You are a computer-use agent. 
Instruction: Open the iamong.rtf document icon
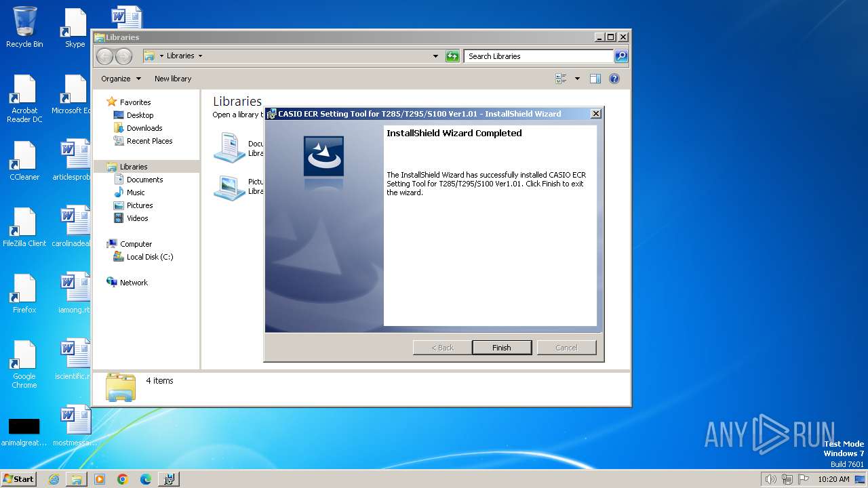(73, 293)
